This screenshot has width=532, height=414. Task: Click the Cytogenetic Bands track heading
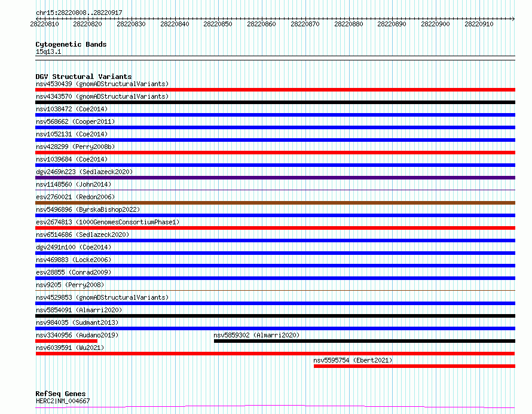[71, 44]
